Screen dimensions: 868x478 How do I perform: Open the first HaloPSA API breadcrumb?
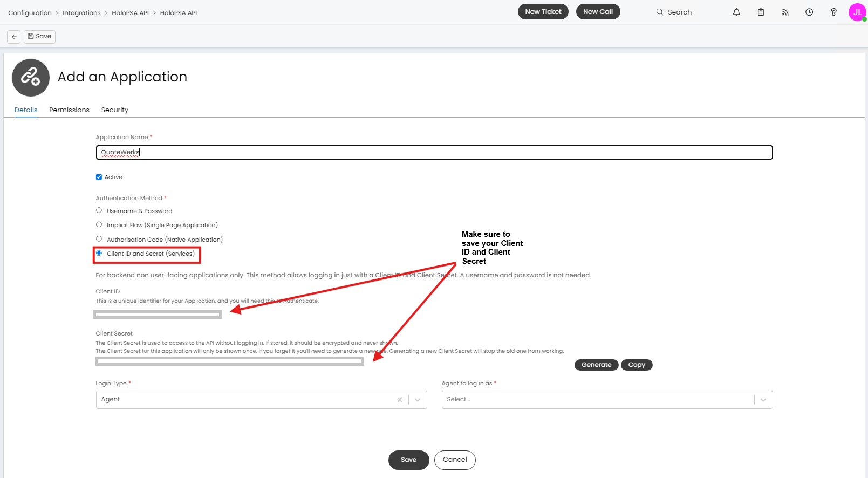130,13
